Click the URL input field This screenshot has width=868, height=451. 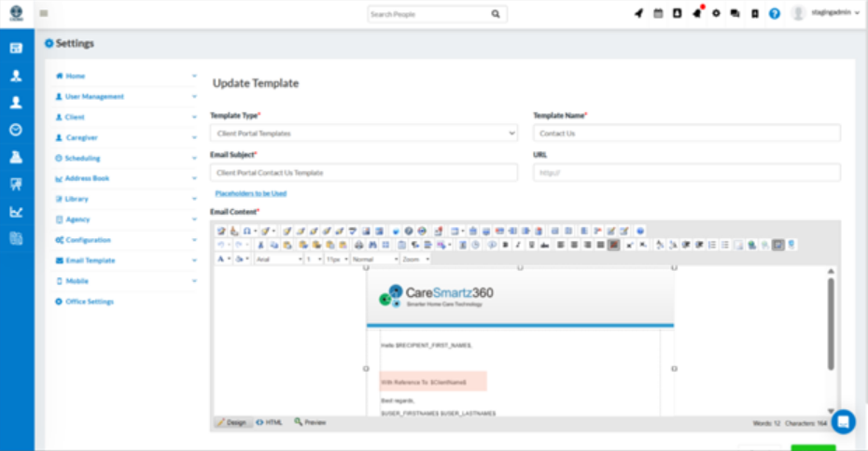click(x=686, y=173)
